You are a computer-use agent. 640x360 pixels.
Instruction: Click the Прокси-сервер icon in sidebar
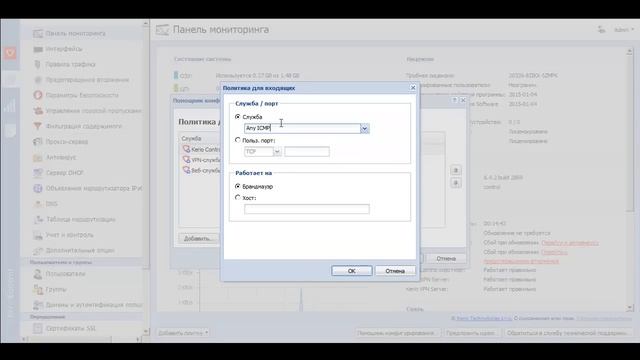click(x=38, y=142)
